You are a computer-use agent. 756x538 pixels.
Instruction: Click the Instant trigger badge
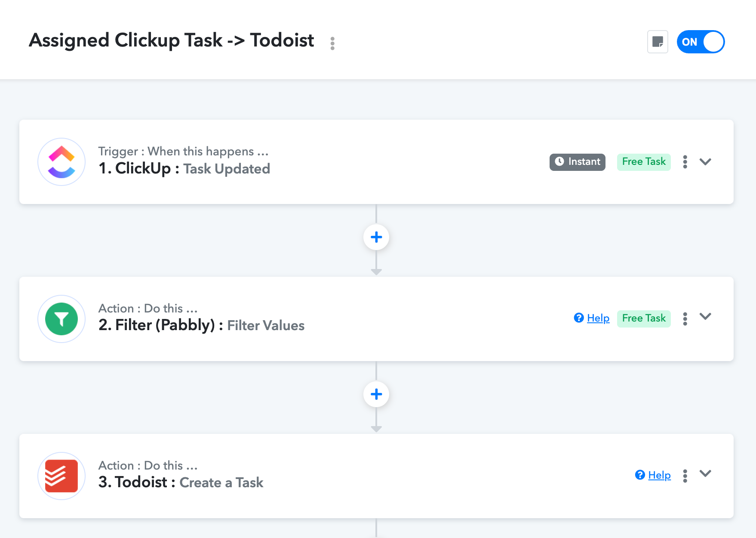coord(578,162)
